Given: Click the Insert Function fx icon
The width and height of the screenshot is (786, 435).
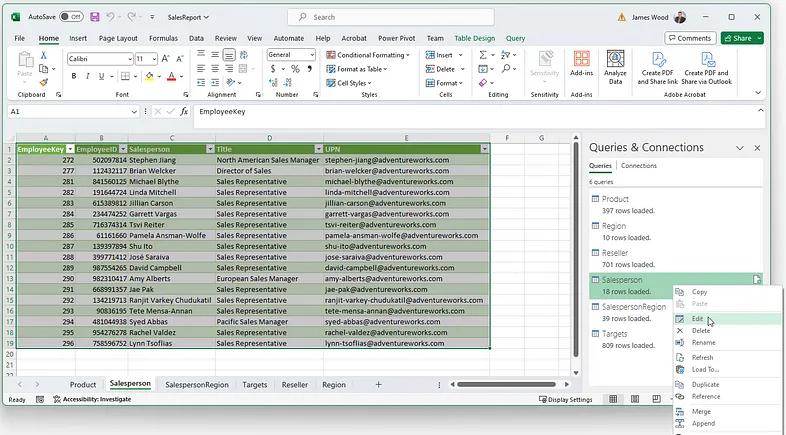Looking at the screenshot, I should [184, 112].
